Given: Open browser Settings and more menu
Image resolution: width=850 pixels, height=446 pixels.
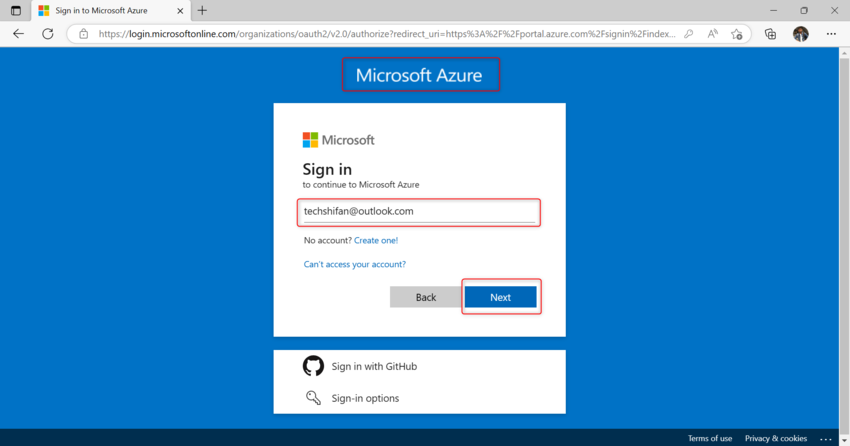Looking at the screenshot, I should click(x=831, y=34).
